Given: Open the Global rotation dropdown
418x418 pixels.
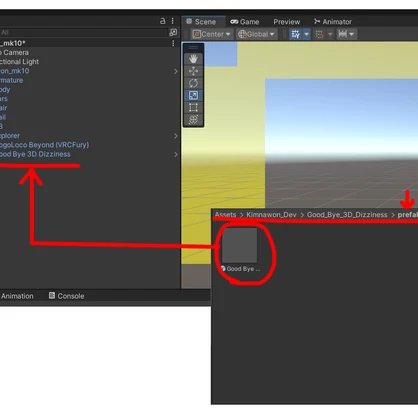Looking at the screenshot, I should [256, 34].
